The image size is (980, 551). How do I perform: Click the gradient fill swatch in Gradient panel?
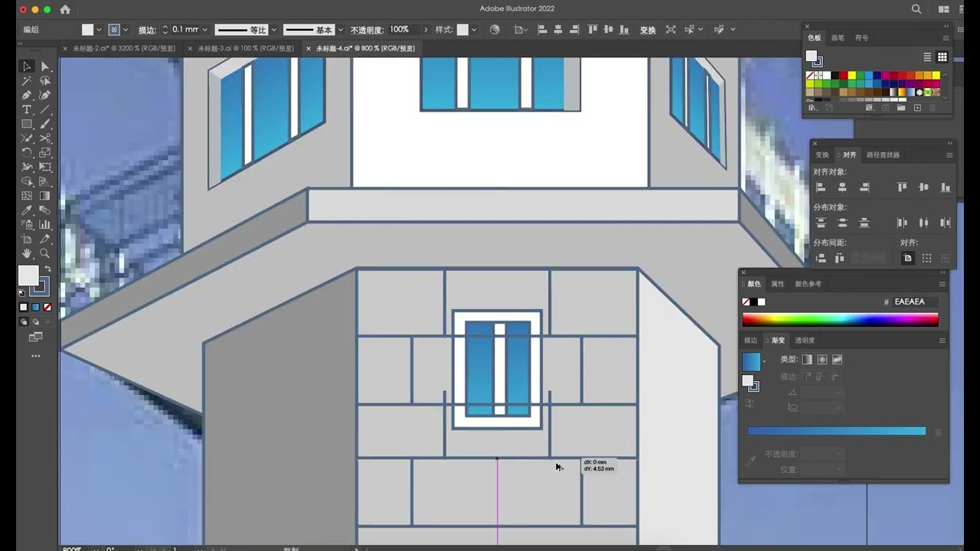coord(751,362)
